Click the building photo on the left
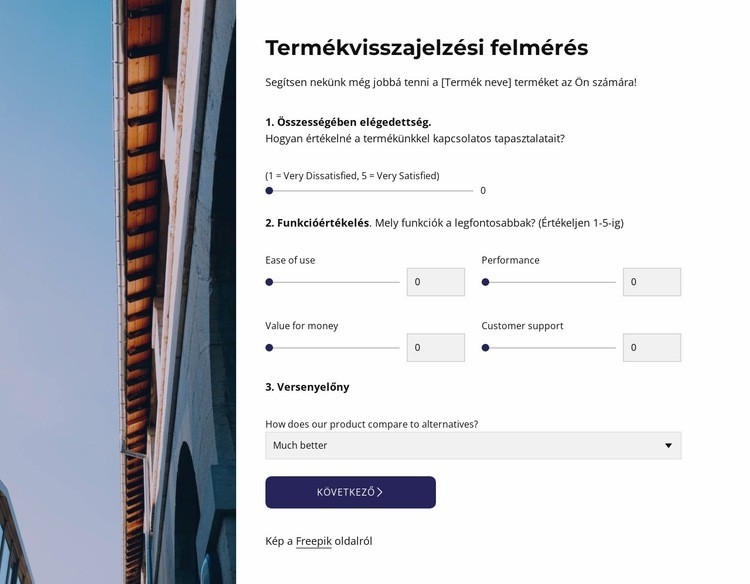 coord(117,292)
